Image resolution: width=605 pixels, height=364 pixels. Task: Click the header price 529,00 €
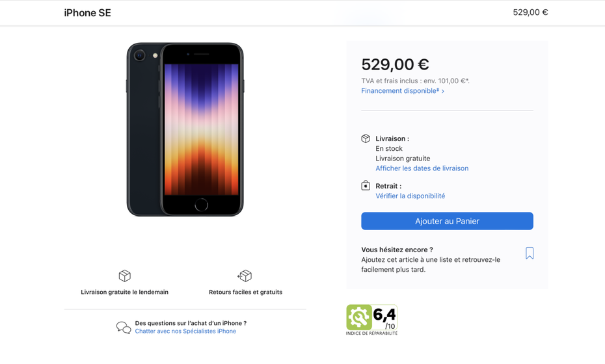tap(530, 12)
